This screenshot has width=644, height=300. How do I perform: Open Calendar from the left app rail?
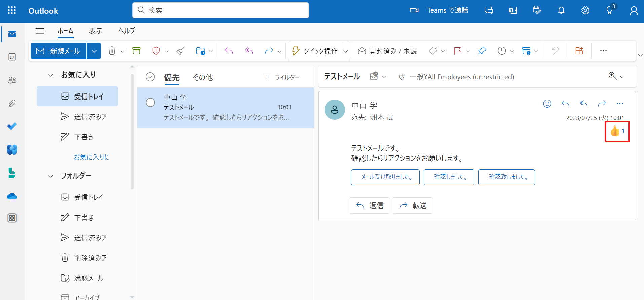point(12,57)
